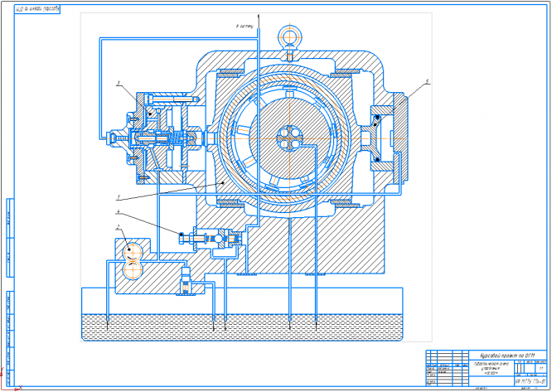The image size is (552, 392).
Task: Select the drawing name cell in title block
Action: 491,369
